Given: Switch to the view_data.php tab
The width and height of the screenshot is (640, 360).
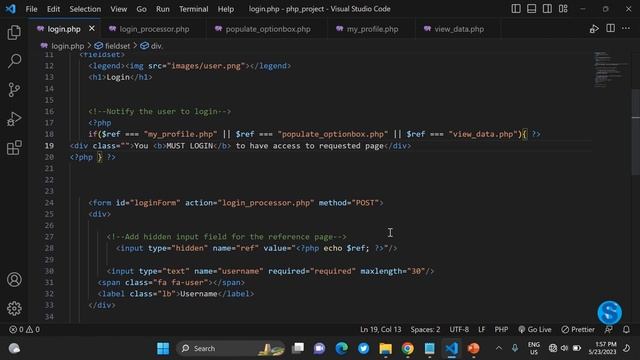Looking at the screenshot, I should coord(458,29).
